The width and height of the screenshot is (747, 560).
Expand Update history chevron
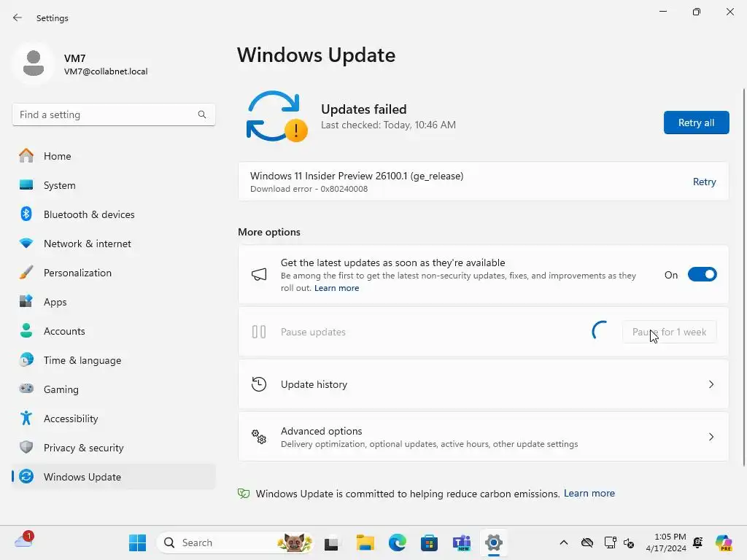click(x=711, y=384)
